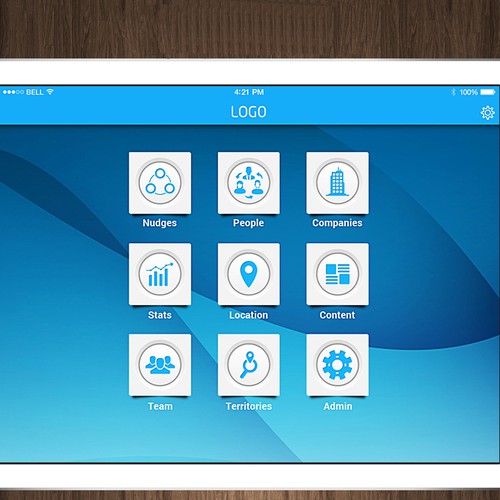The height and width of the screenshot is (500, 500).
Task: Open the People tile icon
Action: pyautogui.click(x=249, y=183)
